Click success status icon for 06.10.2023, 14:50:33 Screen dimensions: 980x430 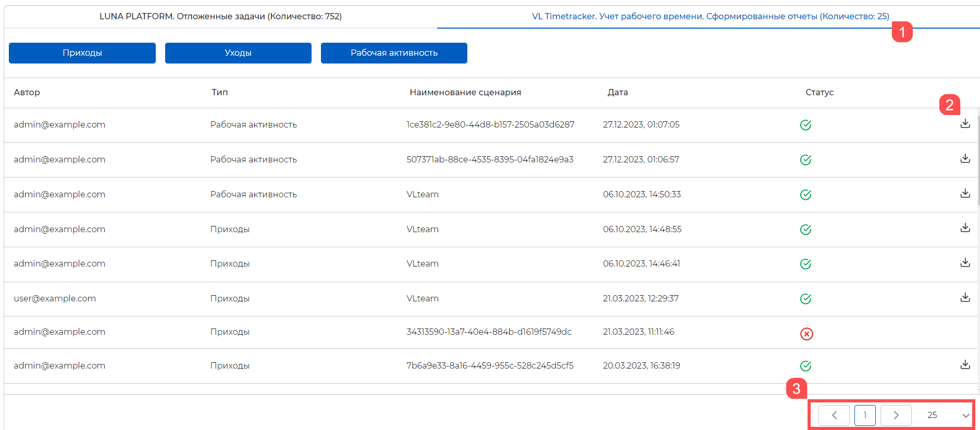(x=805, y=195)
